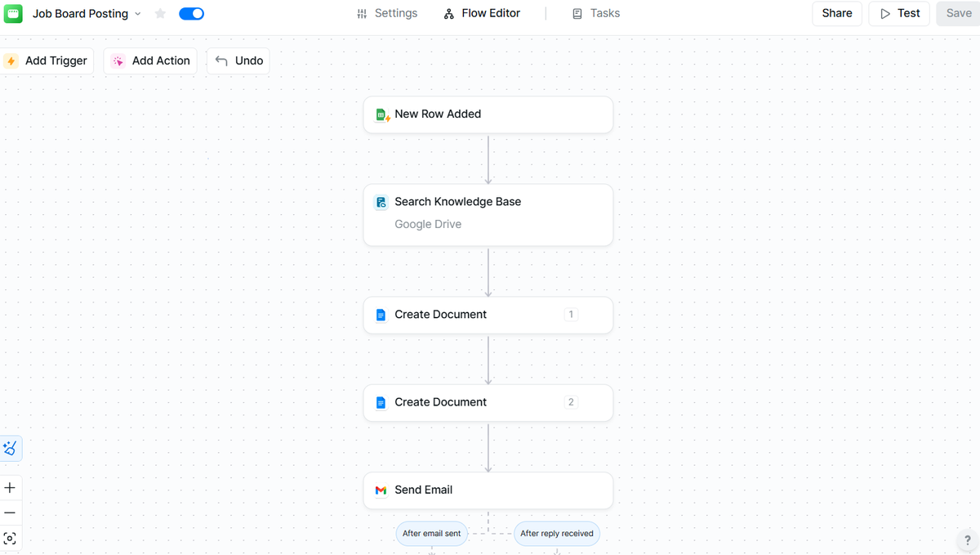Run the flow with Test button
980x555 pixels.
899,13
